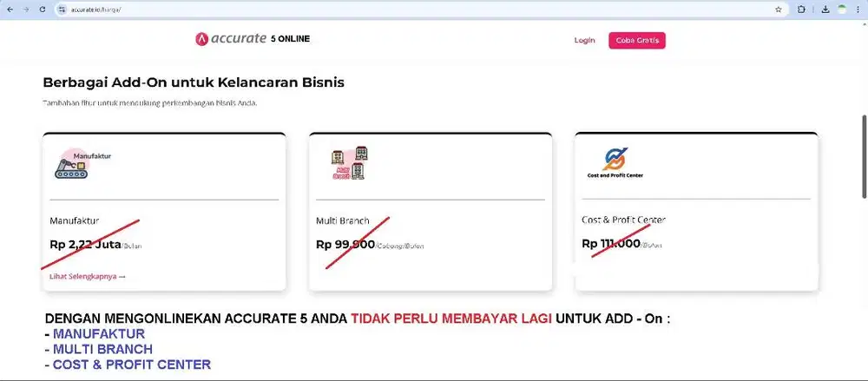Open browser extensions puzzle icon
The width and height of the screenshot is (868, 381).
click(x=801, y=10)
